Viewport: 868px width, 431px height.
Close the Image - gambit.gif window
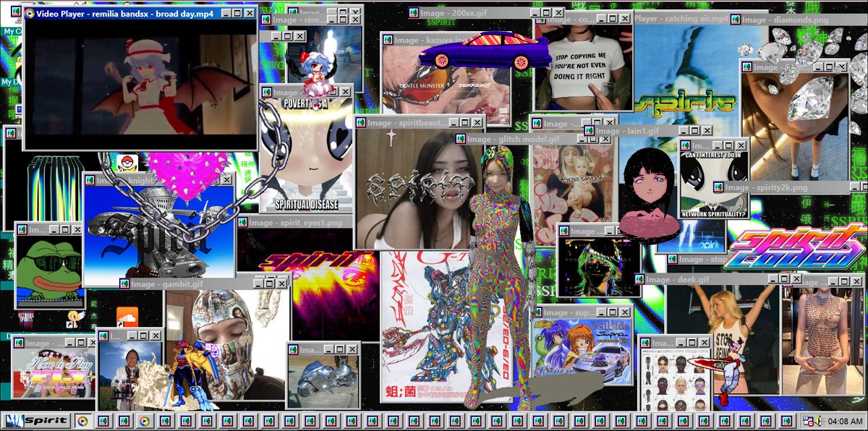pyautogui.click(x=281, y=283)
